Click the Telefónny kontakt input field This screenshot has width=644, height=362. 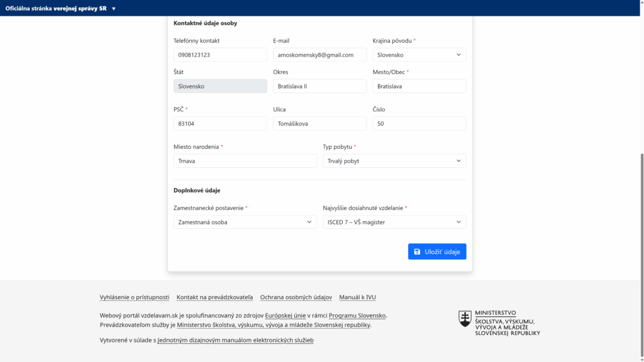click(219, 54)
